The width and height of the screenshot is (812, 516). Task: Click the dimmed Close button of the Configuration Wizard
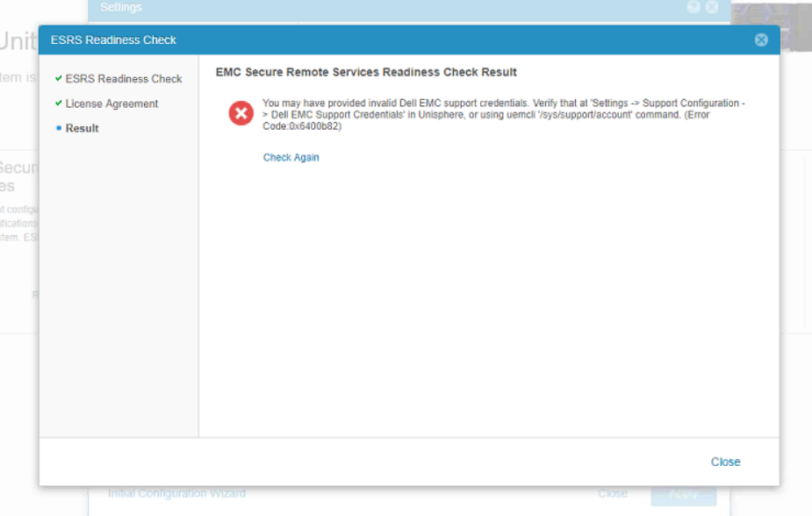pyautogui.click(x=613, y=492)
